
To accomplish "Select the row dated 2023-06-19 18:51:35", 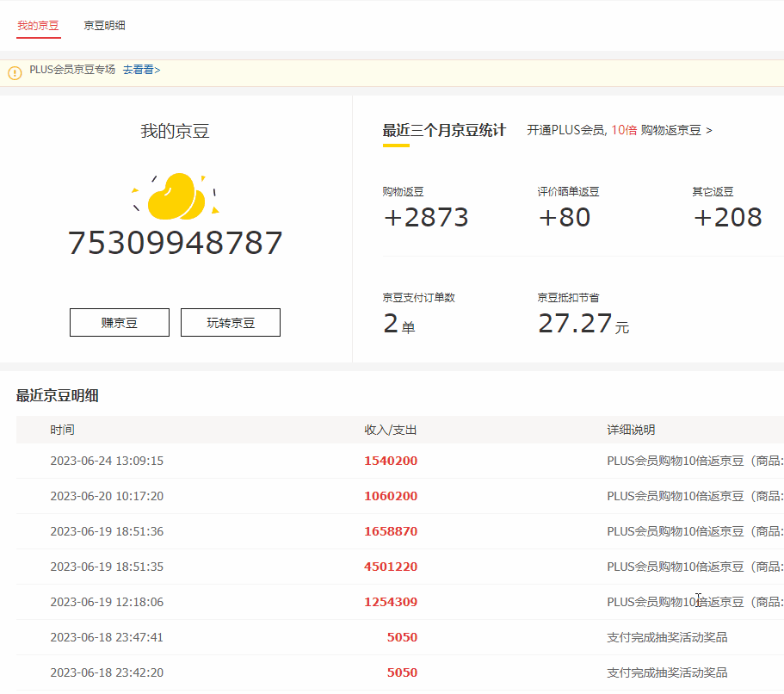I will point(400,567).
